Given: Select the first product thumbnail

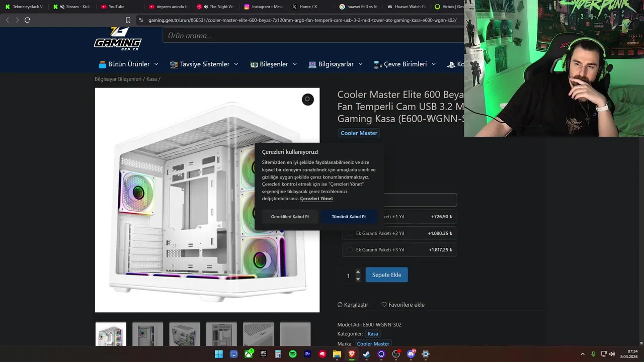Looking at the screenshot, I should 111,334.
